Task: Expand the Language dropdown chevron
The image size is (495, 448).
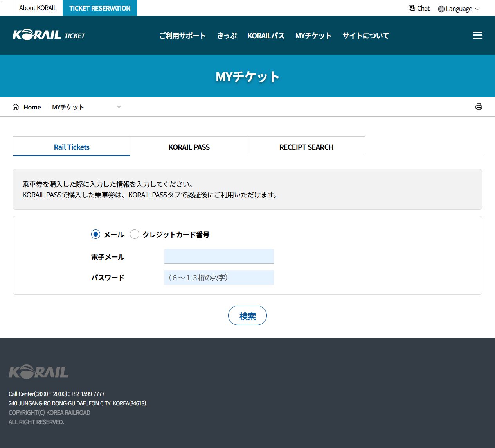Action: coord(477,9)
